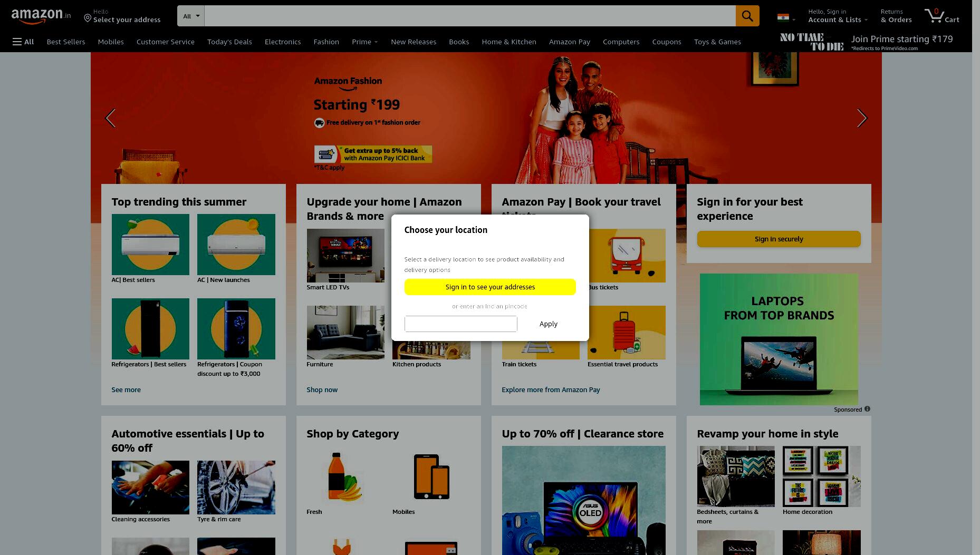Open Furniture thumbnail
The height and width of the screenshot is (555, 980).
click(345, 333)
